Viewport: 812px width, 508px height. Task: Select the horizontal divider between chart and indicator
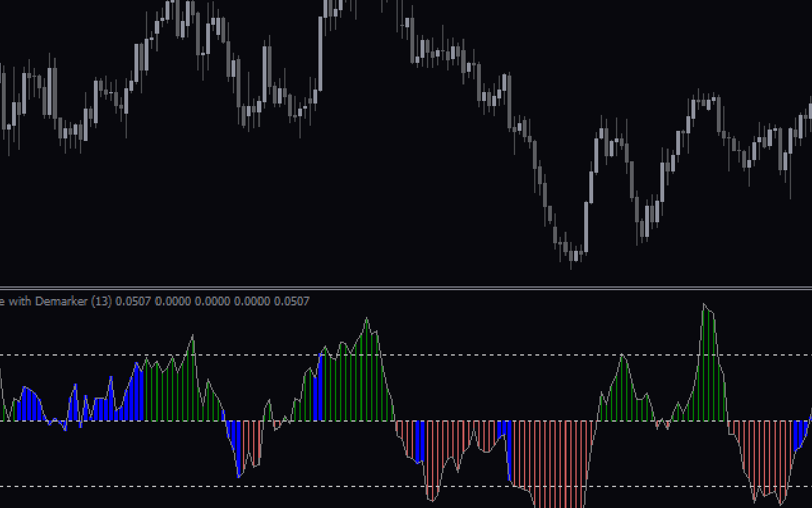(x=406, y=288)
